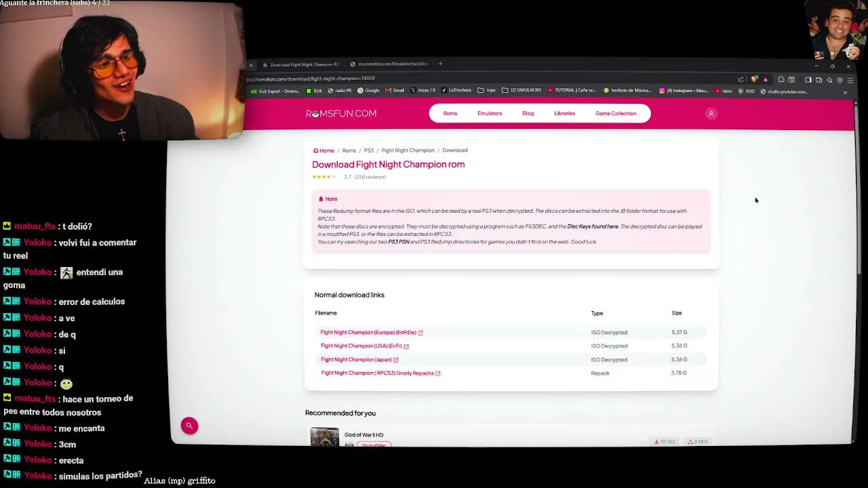This screenshot has width=868, height=488.
Task: Show hidden bookmarks with the overflow chevron
Action: coord(845,91)
